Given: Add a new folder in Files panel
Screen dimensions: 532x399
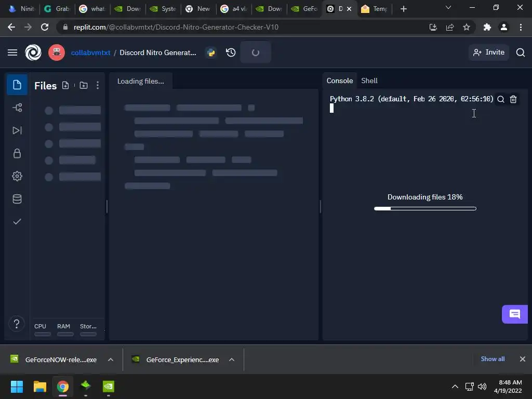Looking at the screenshot, I should pyautogui.click(x=84, y=86).
